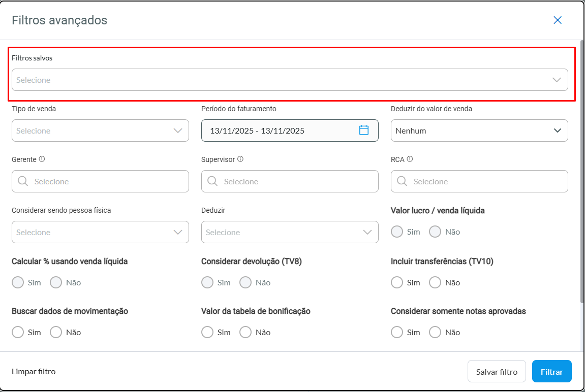Expand the Considerar sendo pessoa física dropdown
Viewport: 585px width, 392px height.
coord(100,232)
